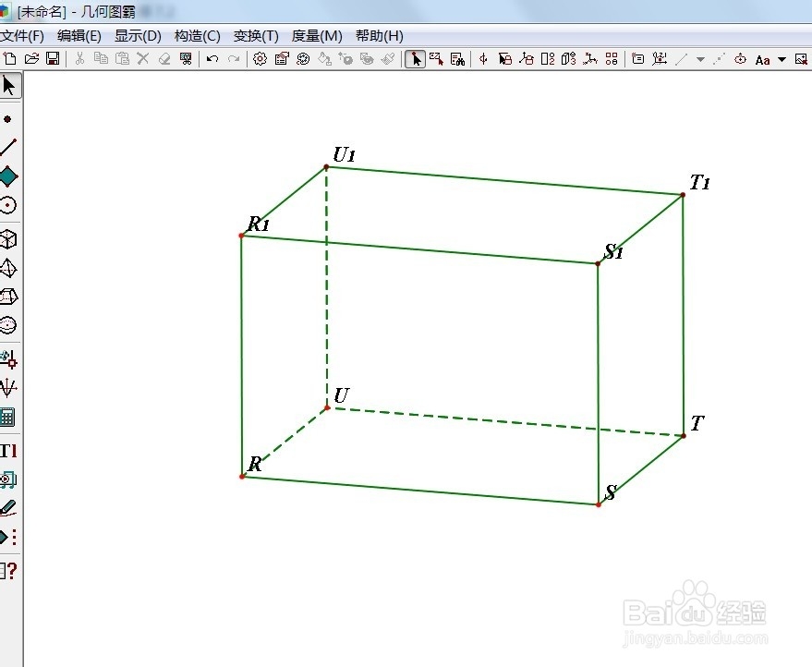Click the Copy icon in toolbar
This screenshot has width=812, height=667.
(x=101, y=58)
